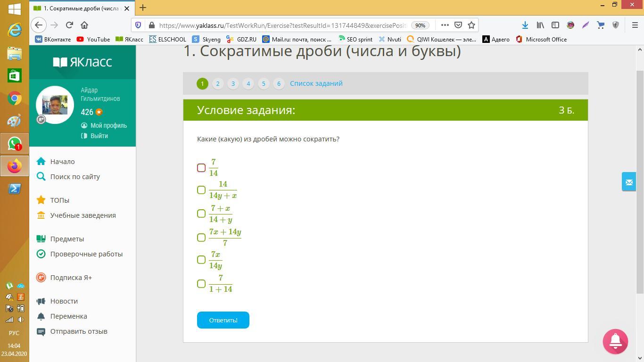
Task: Go to exercise number 6
Action: (279, 83)
